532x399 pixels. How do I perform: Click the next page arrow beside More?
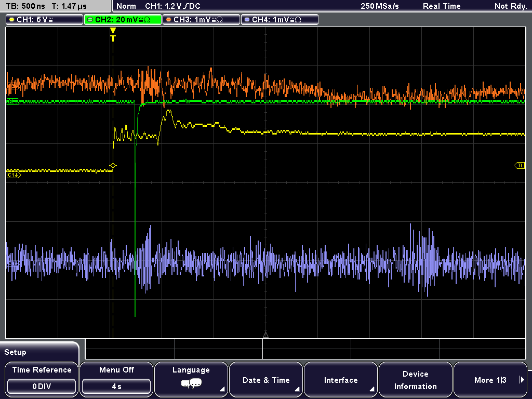click(522, 380)
